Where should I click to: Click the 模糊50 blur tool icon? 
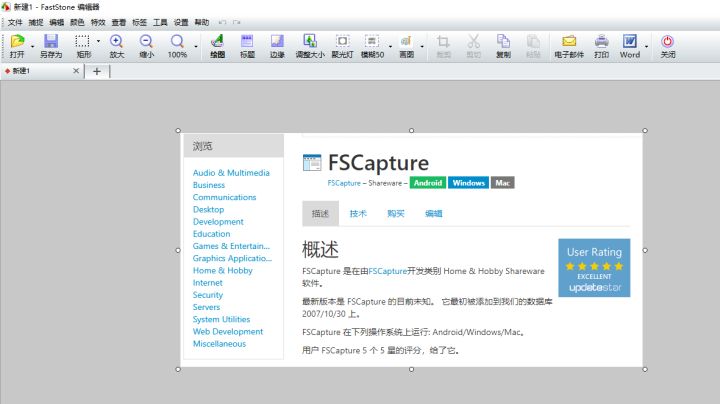pyautogui.click(x=371, y=41)
